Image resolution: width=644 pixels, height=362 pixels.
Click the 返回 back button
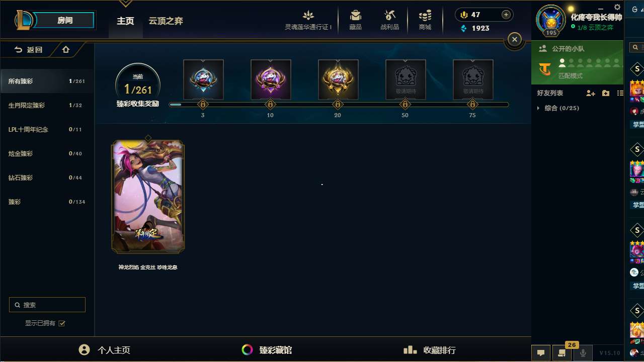click(29, 50)
